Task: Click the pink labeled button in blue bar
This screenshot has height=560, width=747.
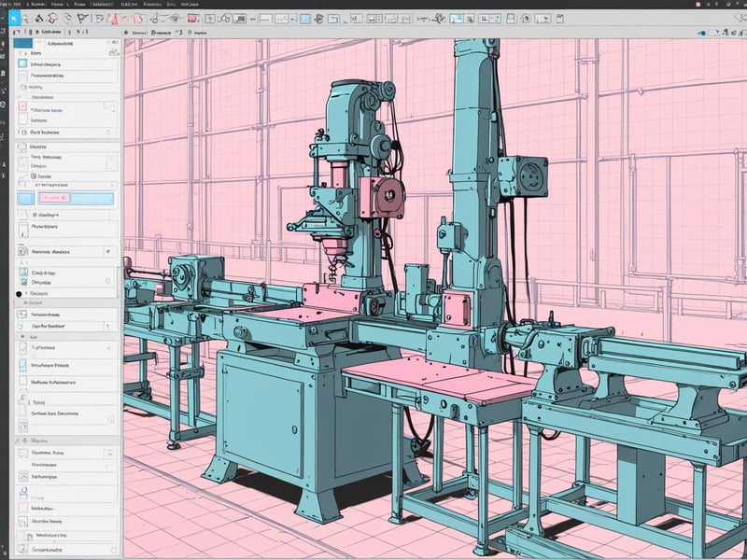Action: pyautogui.click(x=56, y=198)
